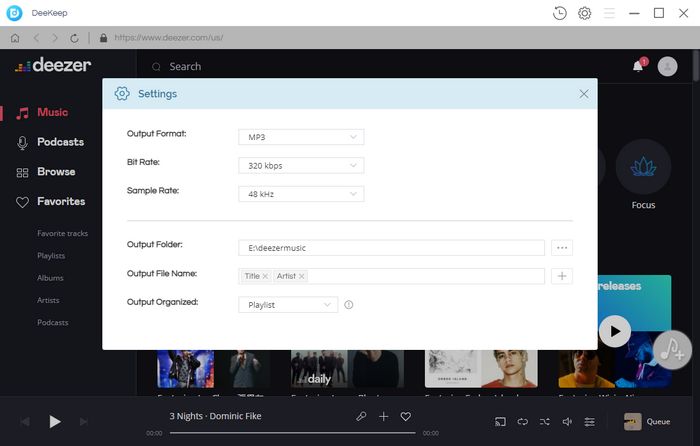The image size is (700, 446).
Task: Seek within the track progress bar
Action: click(292, 433)
